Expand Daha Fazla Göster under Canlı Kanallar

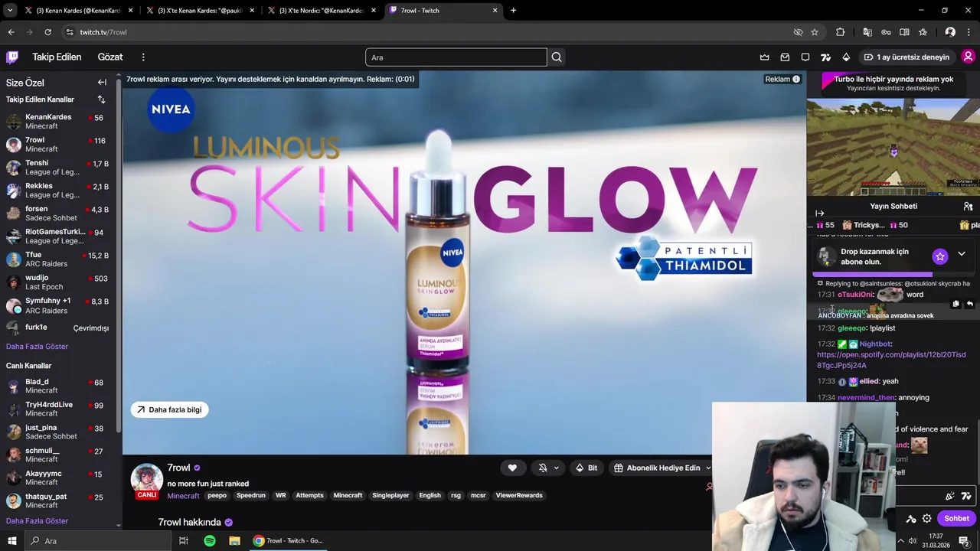(x=37, y=521)
